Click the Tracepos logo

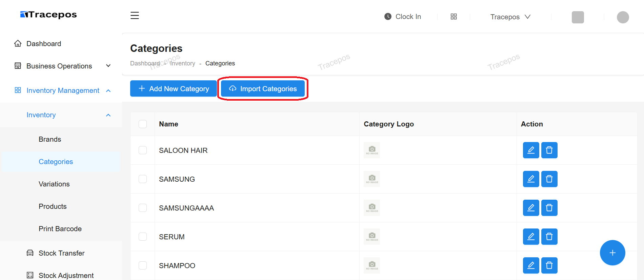[x=48, y=15]
